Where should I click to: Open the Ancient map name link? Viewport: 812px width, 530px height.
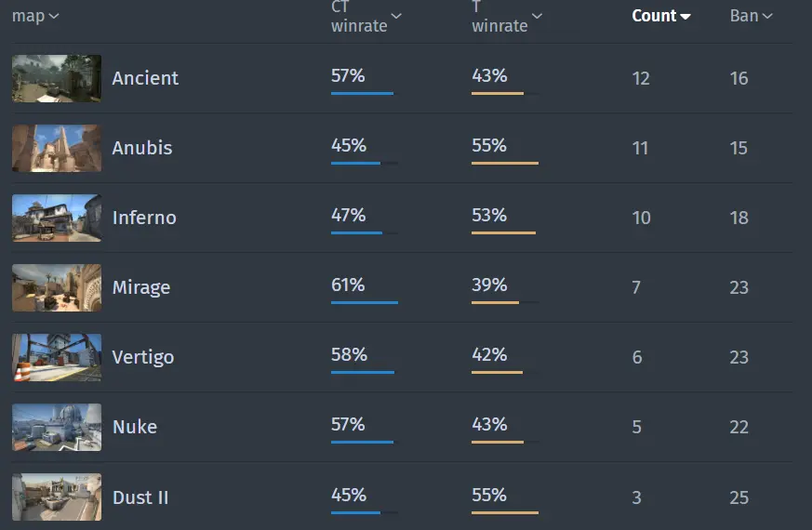[145, 78]
